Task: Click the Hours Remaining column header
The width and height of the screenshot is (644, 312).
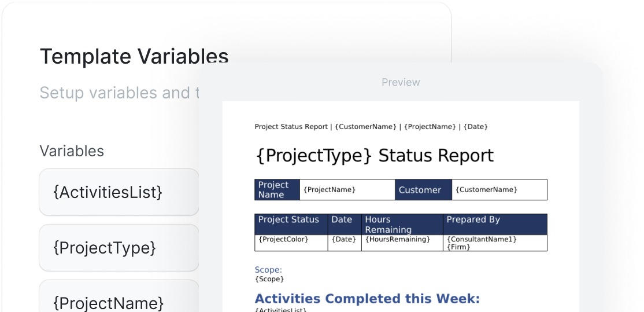Action: point(402,225)
